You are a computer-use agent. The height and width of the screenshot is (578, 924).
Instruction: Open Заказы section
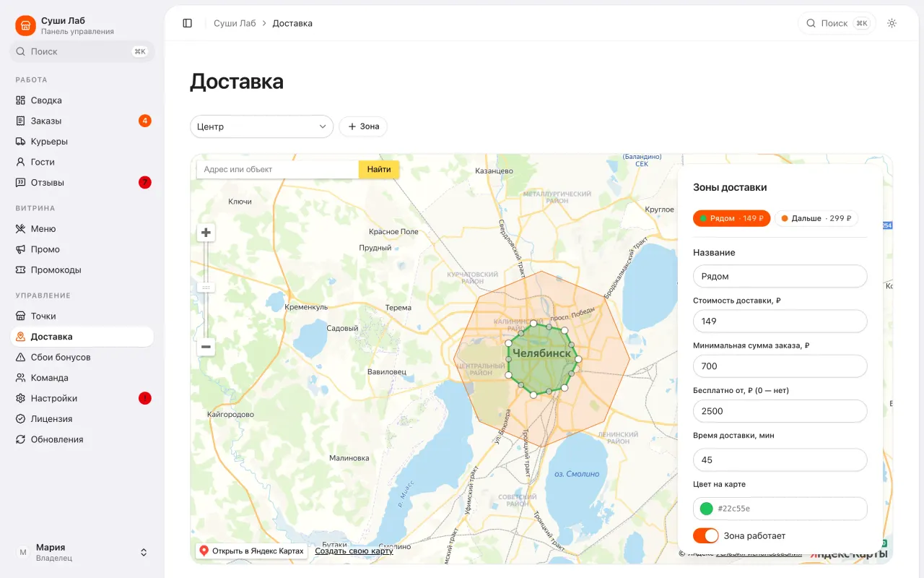pos(82,121)
